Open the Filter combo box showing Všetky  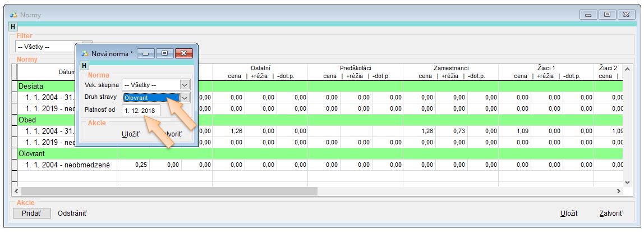[x=86, y=47]
